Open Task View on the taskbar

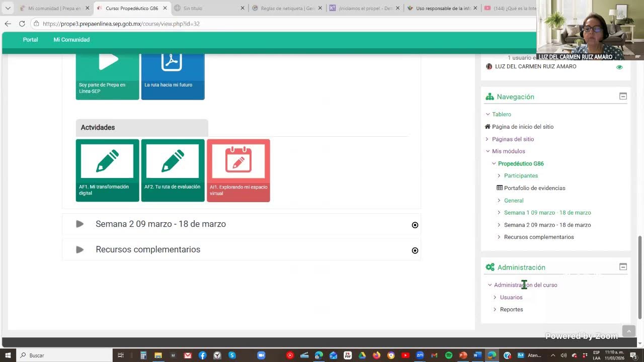tap(121, 355)
